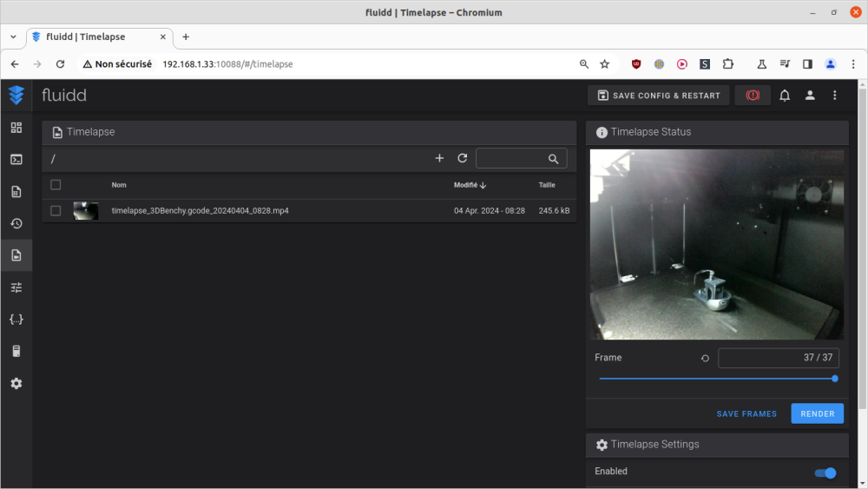Screen dimensions: 868x489
Task: Check the timelapse_3DBenchy file checkbox
Action: click(x=56, y=210)
